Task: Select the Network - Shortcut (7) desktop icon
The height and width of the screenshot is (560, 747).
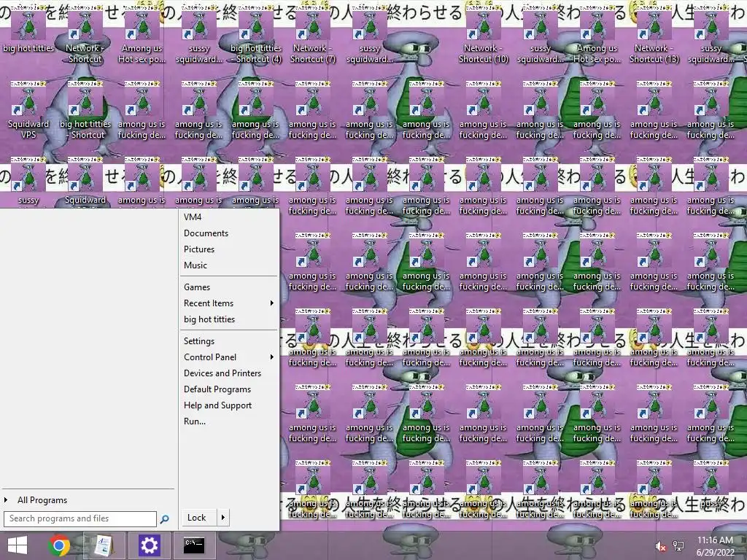Action: click(x=312, y=35)
